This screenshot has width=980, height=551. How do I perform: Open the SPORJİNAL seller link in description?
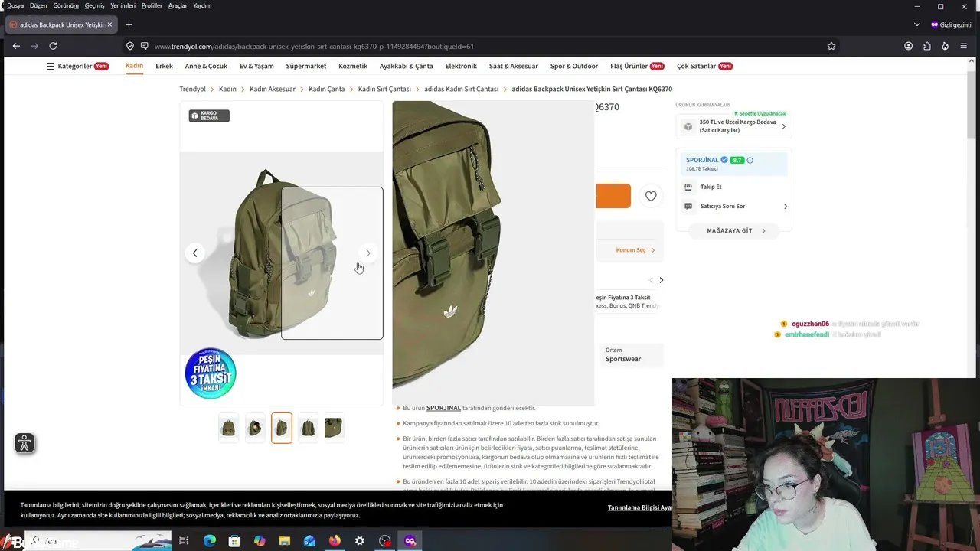tap(443, 408)
